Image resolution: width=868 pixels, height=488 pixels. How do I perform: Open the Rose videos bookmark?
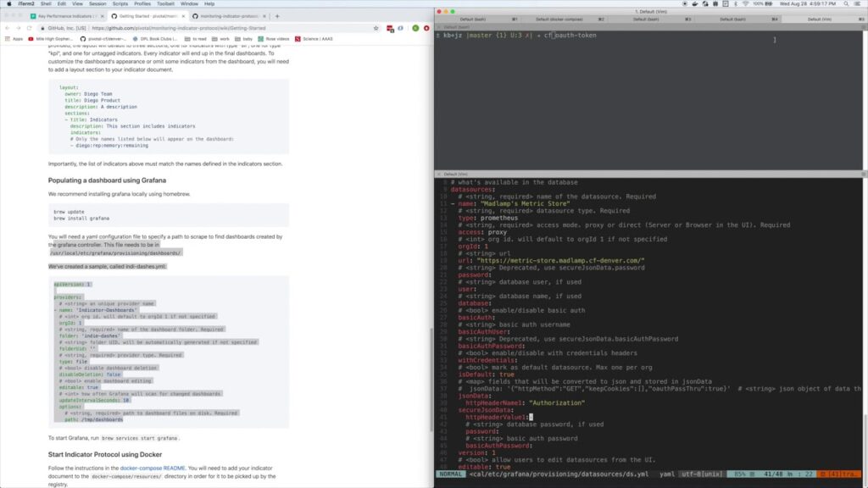click(274, 39)
